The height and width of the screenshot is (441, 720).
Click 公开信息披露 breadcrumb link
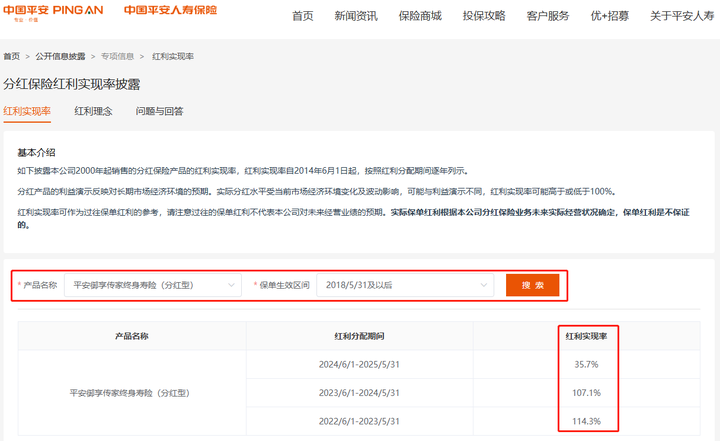(60, 57)
